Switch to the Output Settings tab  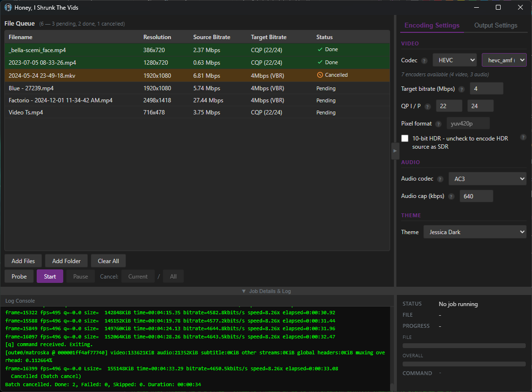(x=495, y=26)
